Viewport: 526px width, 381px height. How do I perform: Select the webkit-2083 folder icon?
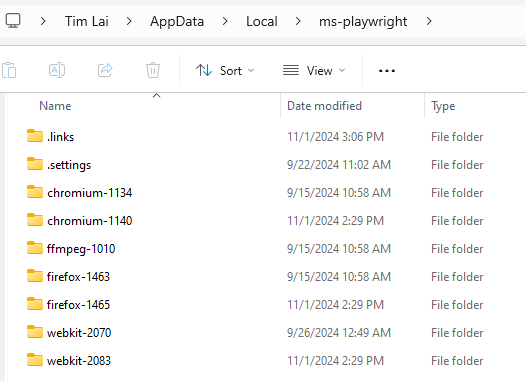tap(35, 360)
